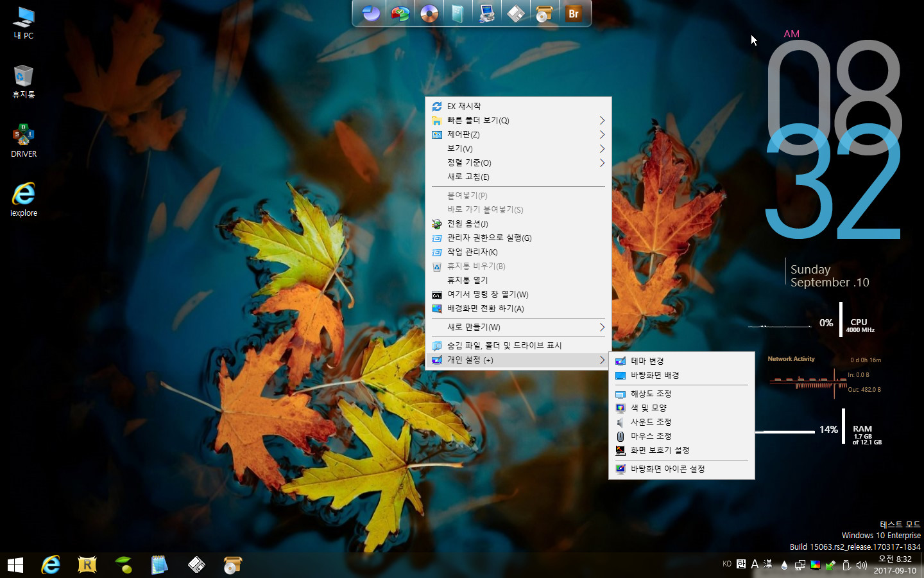Open the taskbar clock showing 오전 8:32

coord(895,565)
